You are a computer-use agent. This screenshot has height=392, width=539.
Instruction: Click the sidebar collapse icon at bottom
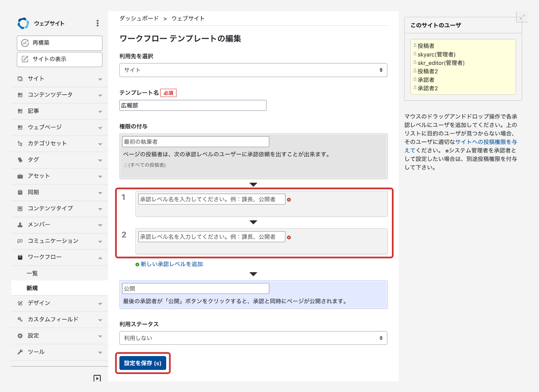pos(97,378)
